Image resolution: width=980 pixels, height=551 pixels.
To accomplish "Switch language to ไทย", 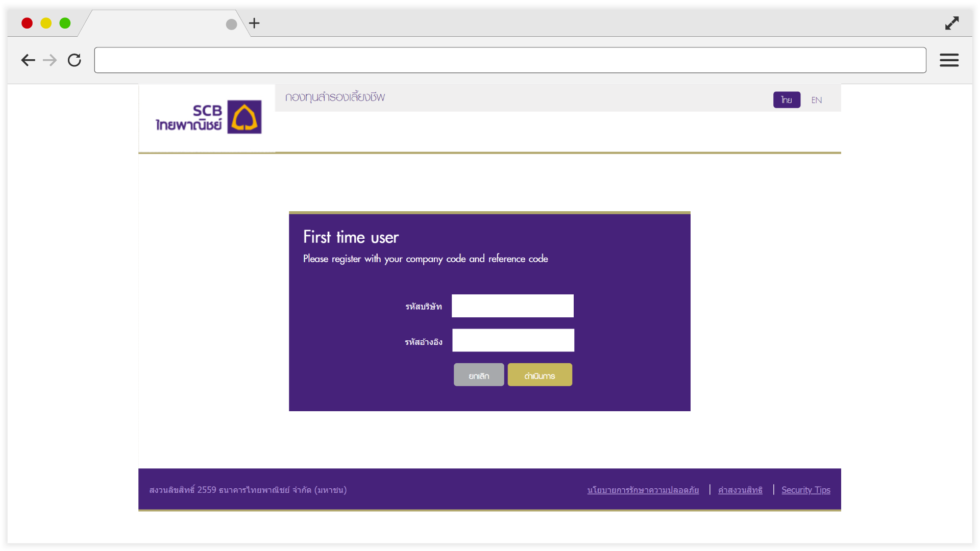I will click(787, 100).
